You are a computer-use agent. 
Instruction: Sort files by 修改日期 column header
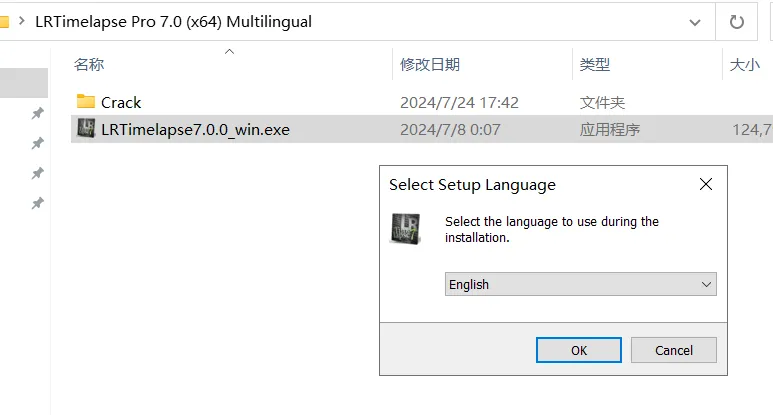(429, 65)
